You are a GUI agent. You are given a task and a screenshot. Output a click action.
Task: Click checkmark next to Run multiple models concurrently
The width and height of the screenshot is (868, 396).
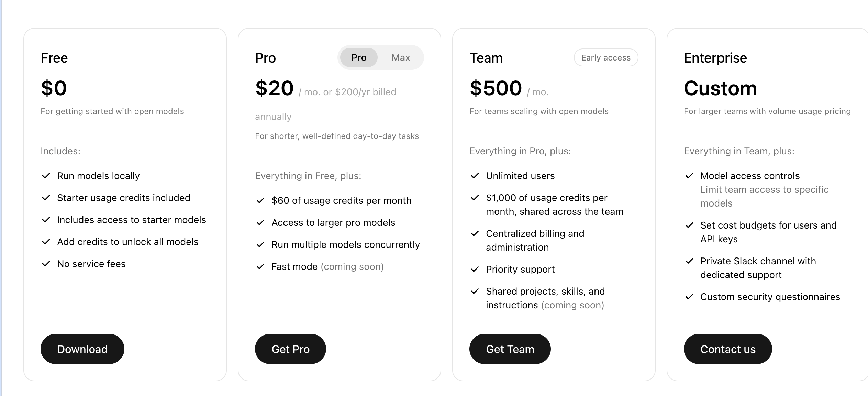[260, 245]
